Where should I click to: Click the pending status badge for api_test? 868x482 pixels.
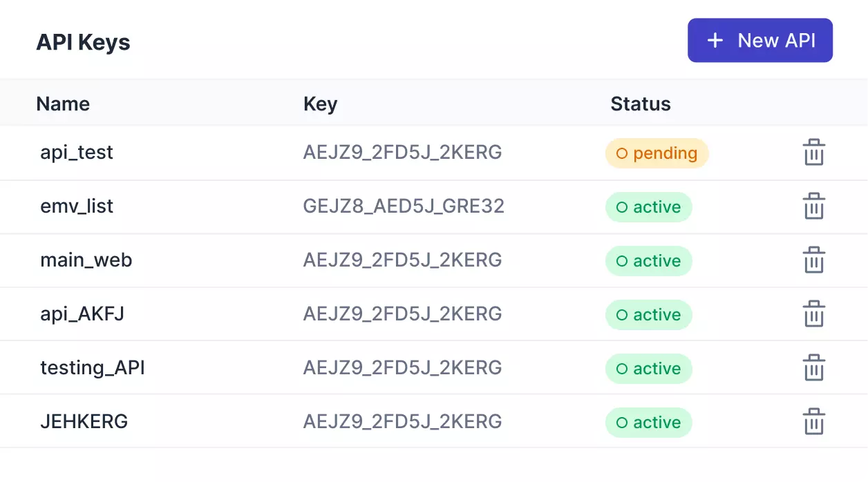pyautogui.click(x=657, y=153)
